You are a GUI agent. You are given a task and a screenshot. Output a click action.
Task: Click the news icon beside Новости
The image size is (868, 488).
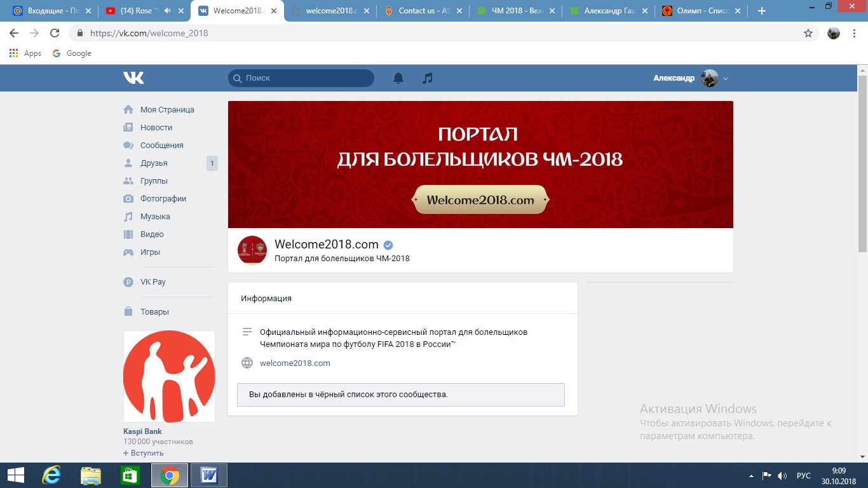(x=128, y=127)
